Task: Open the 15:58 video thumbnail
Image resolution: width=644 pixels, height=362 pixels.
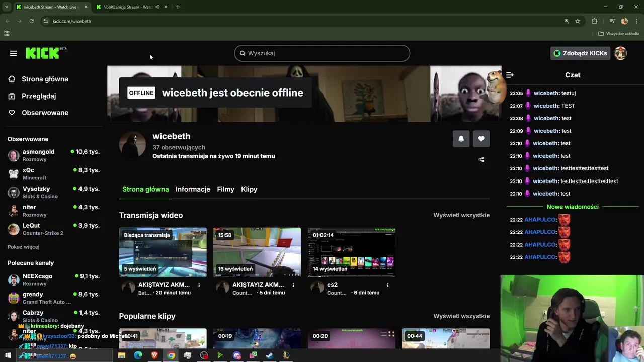Action: (257, 252)
